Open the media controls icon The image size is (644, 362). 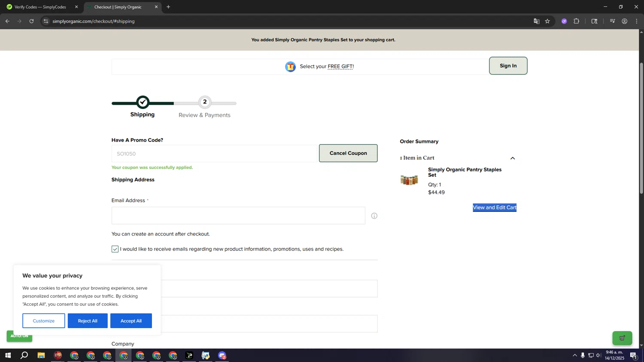tap(613, 21)
